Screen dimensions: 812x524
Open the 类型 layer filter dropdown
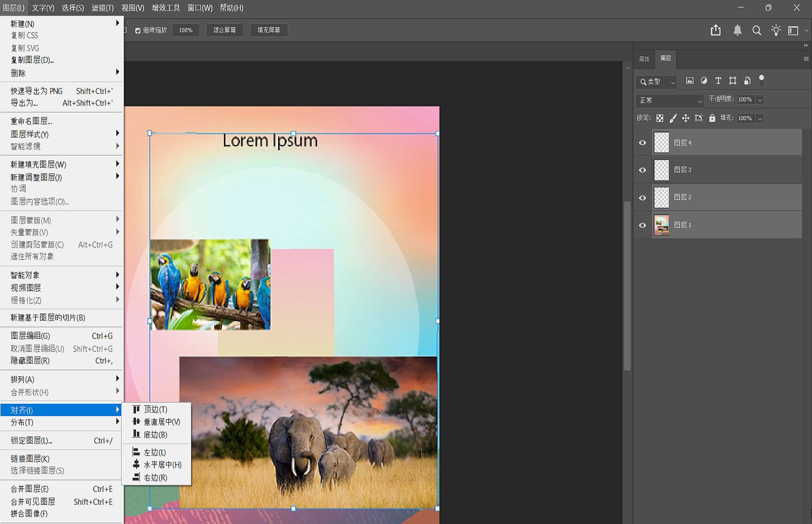click(657, 82)
